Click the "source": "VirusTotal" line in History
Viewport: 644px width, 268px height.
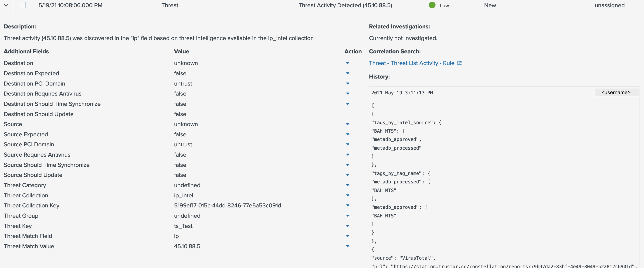(x=403, y=258)
